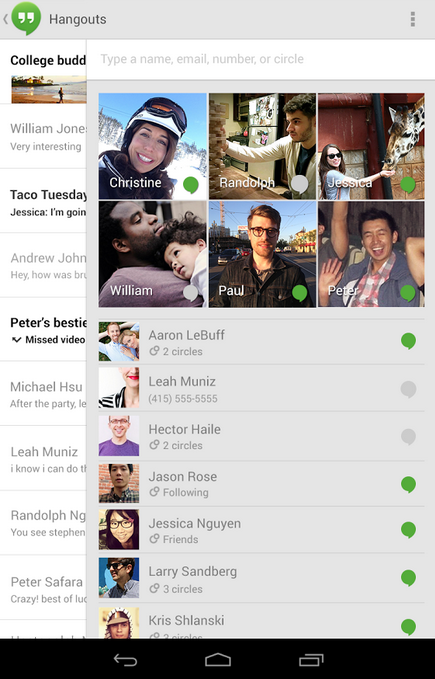Image resolution: width=435 pixels, height=679 pixels.
Task: Select Christine's photo tile
Action: pos(153,146)
